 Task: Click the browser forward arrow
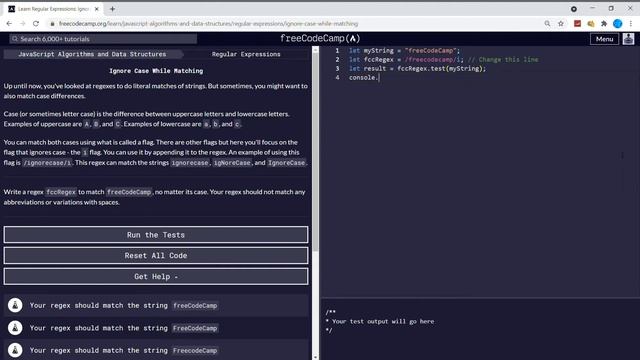(x=22, y=24)
